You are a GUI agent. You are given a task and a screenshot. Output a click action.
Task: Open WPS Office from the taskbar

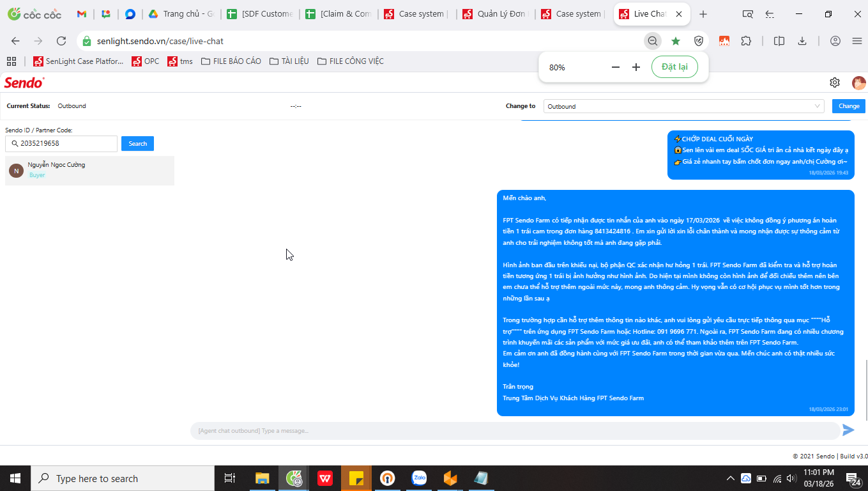[325, 478]
